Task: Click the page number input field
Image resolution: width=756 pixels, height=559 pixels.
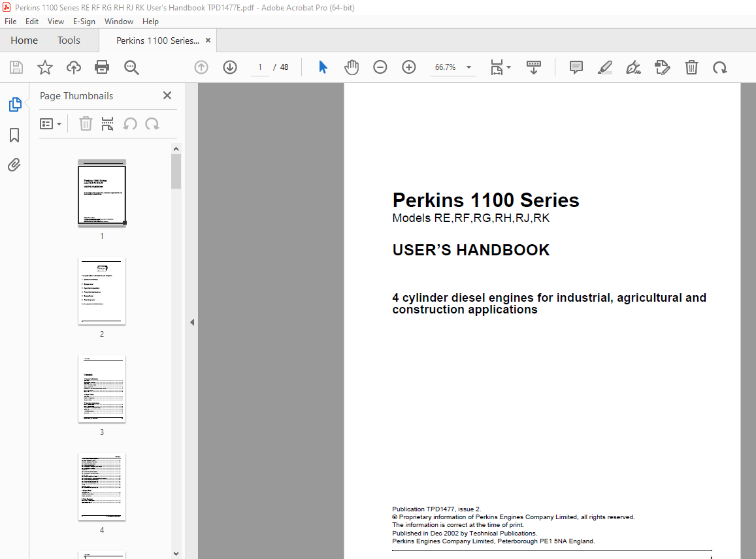Action: tap(260, 67)
